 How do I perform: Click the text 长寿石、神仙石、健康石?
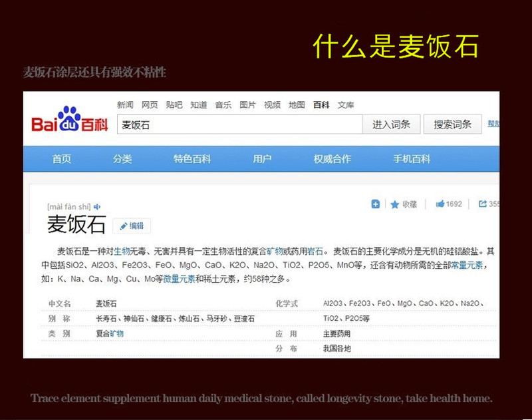[x=134, y=318]
